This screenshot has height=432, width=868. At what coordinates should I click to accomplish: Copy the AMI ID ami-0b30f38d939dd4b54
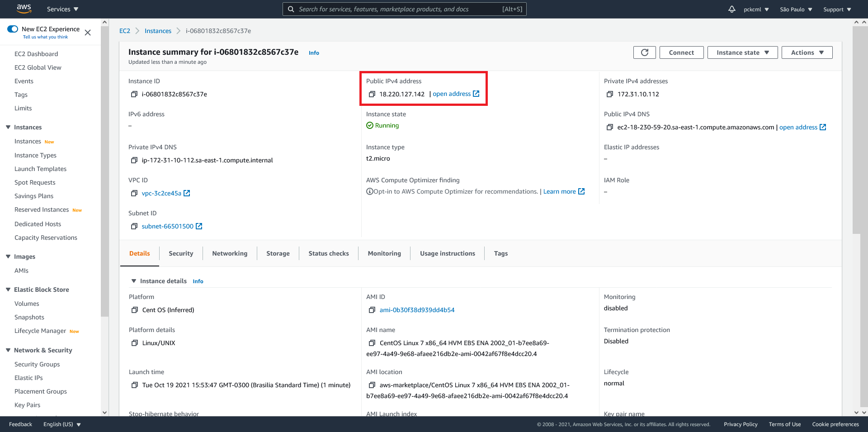click(x=372, y=310)
